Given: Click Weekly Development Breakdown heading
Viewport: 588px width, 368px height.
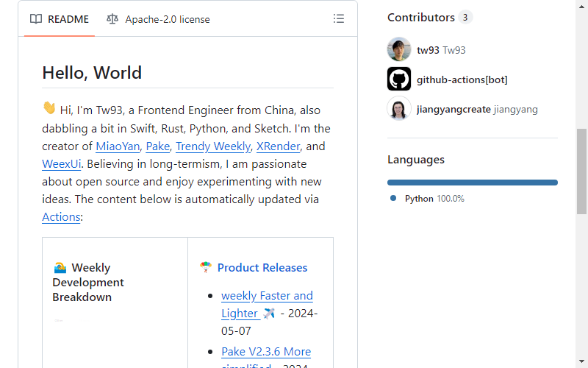Looking at the screenshot, I should (x=88, y=282).
